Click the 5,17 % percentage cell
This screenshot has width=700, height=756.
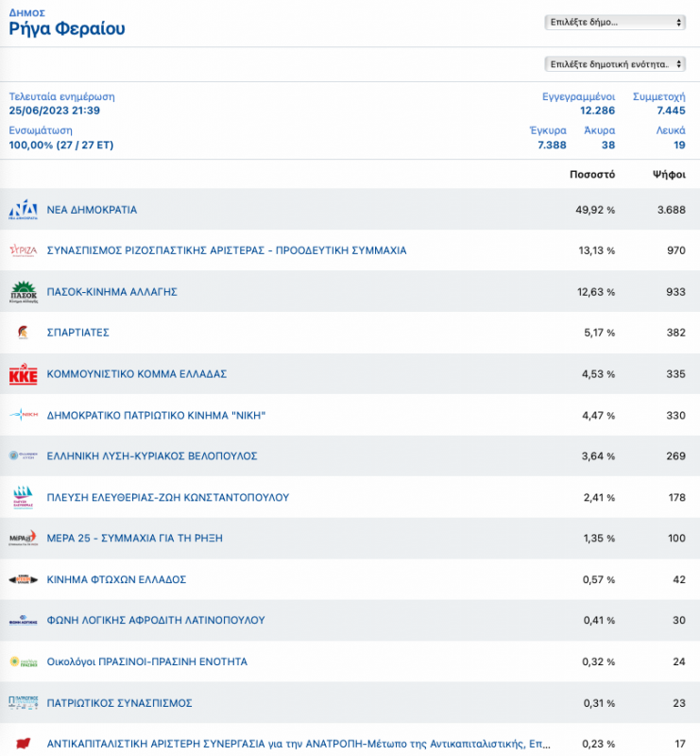click(x=599, y=333)
